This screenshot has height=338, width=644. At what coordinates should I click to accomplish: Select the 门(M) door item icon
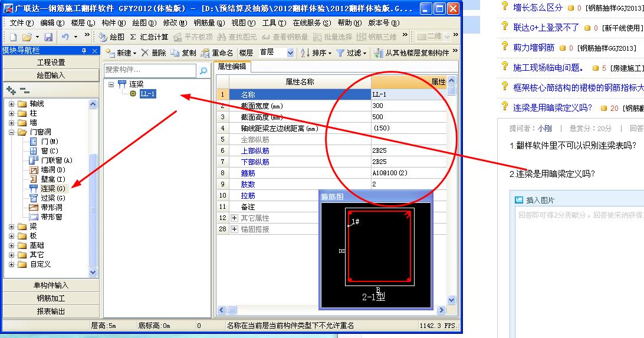(x=33, y=142)
